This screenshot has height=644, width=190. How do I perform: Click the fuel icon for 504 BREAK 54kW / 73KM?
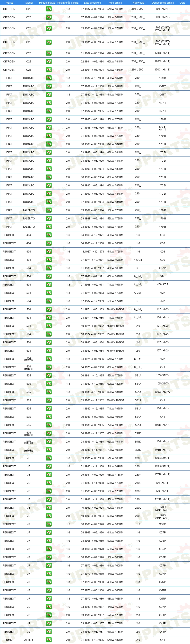[x=49, y=359]
